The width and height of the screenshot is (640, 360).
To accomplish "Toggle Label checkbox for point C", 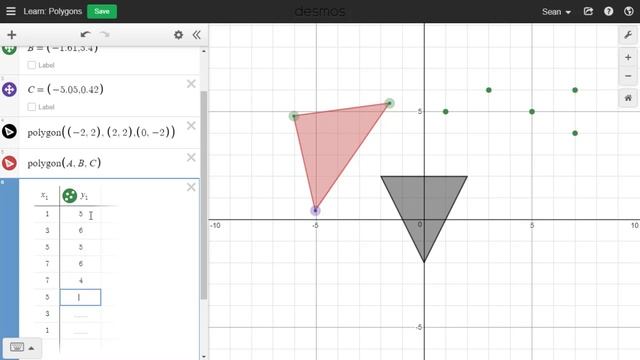I will click(x=31, y=107).
